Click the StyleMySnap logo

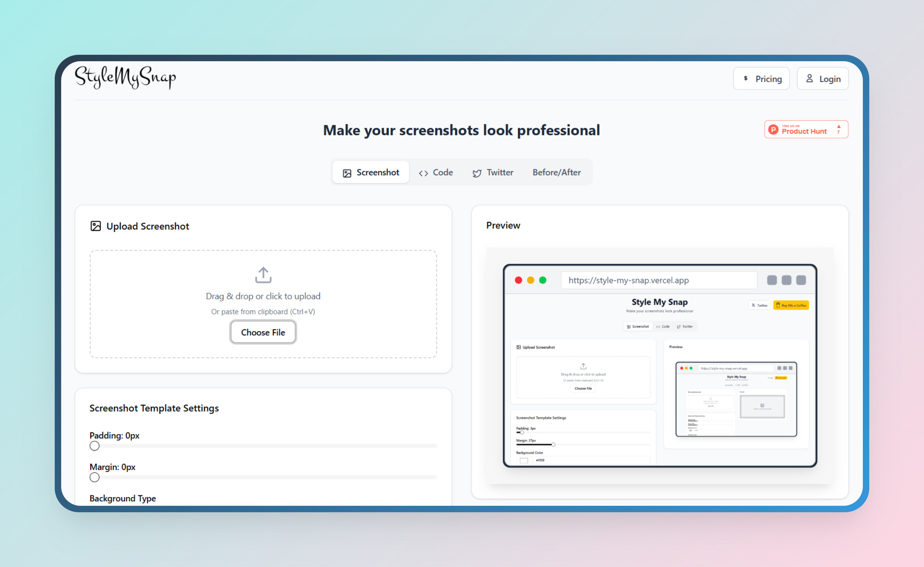point(125,77)
